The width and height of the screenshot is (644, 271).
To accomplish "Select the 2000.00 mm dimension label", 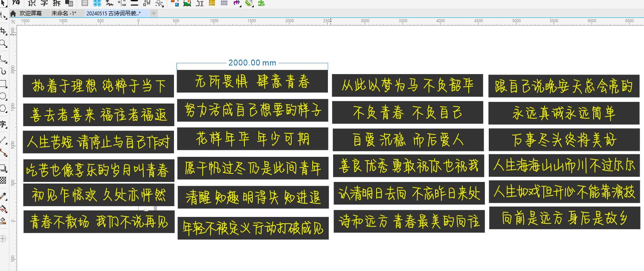I will pyautogui.click(x=252, y=63).
